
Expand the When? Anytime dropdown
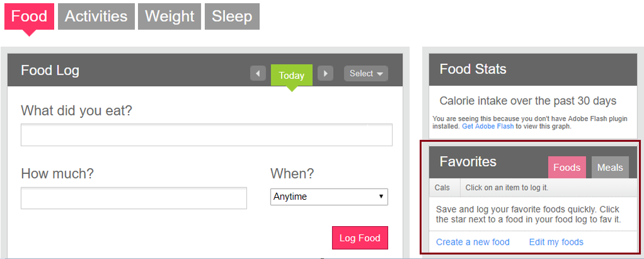point(329,197)
